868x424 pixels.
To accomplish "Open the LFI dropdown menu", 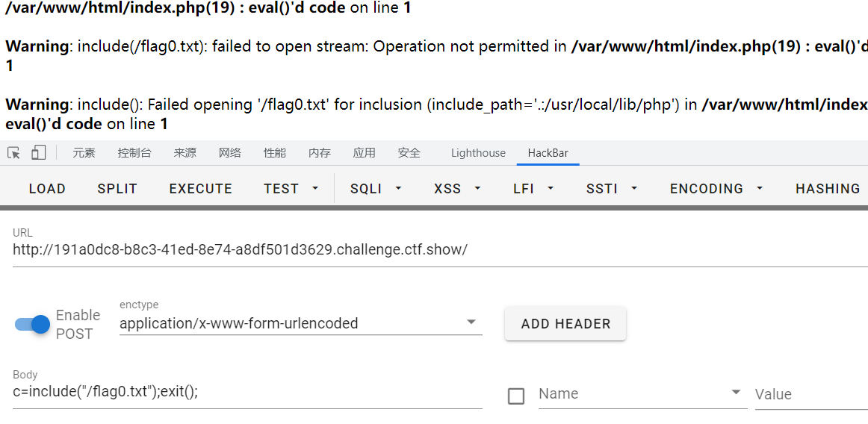I will pos(533,189).
